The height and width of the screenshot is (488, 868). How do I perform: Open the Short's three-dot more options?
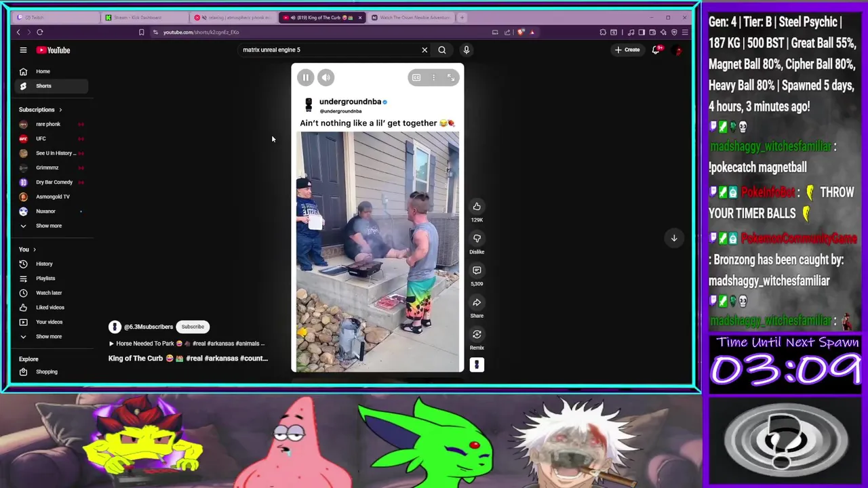pyautogui.click(x=434, y=78)
